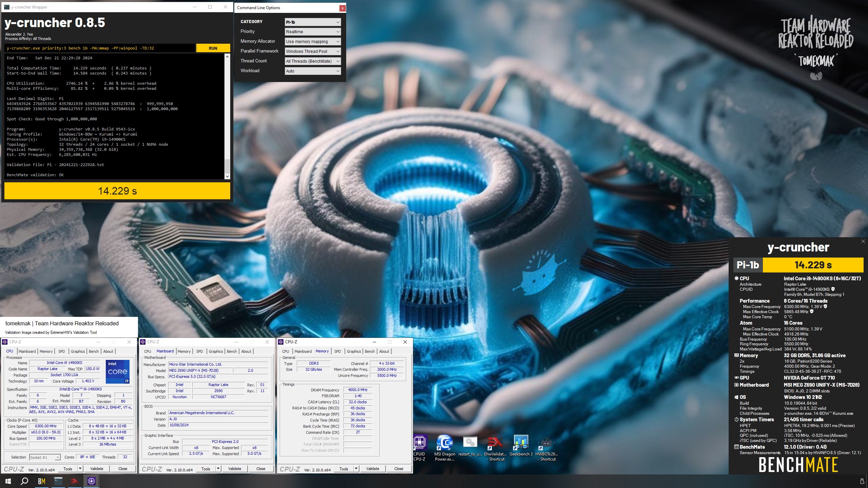Image resolution: width=868 pixels, height=488 pixels.
Task: Switch to the SPD tab in the first CPU-Z window
Action: tap(61, 351)
